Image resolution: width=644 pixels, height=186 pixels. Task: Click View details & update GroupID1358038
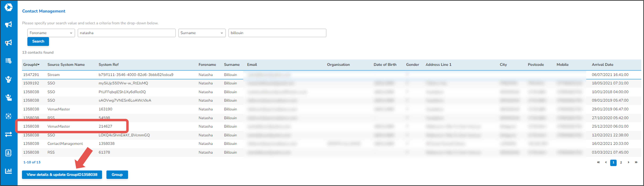[62, 174]
